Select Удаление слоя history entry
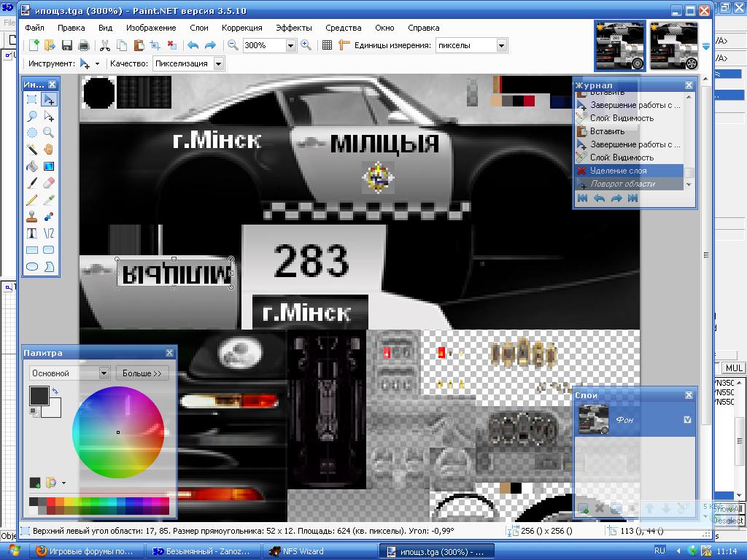The image size is (747, 560). 630,171
